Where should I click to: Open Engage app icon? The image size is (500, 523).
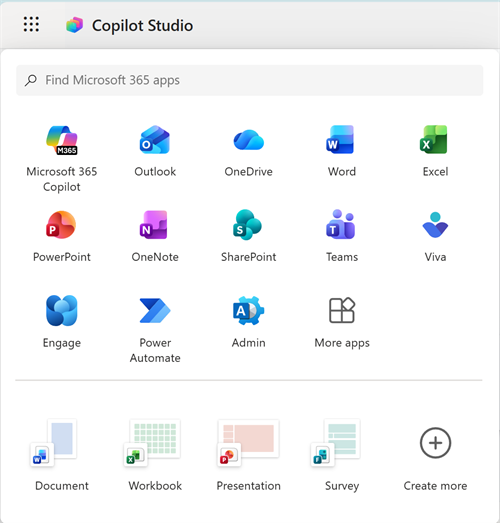[62, 310]
